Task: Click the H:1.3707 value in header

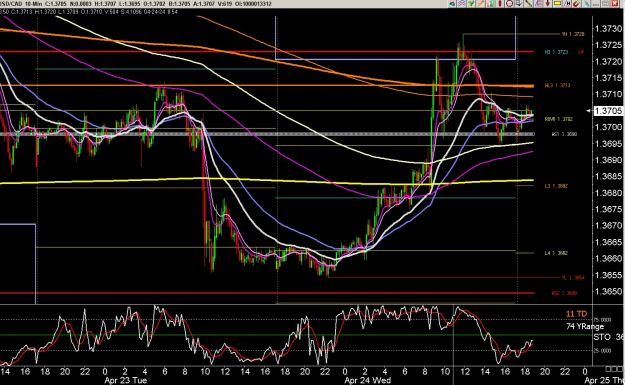Action: pos(104,4)
